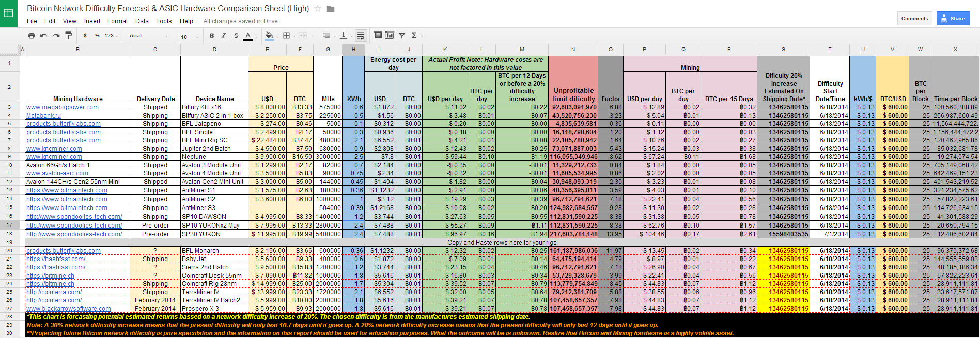Screen dimensions: 980x338
Task: Open the Insert menu
Action: [x=92, y=21]
